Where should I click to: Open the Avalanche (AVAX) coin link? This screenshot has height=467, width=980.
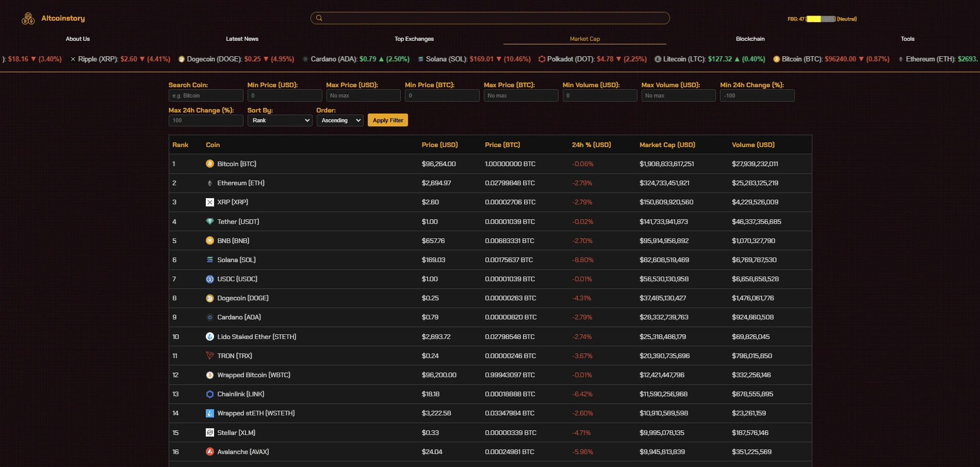point(243,452)
